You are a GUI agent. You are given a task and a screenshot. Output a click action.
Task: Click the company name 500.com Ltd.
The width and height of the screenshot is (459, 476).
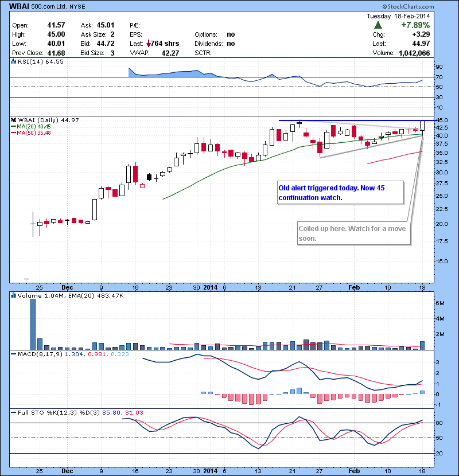tap(49, 6)
